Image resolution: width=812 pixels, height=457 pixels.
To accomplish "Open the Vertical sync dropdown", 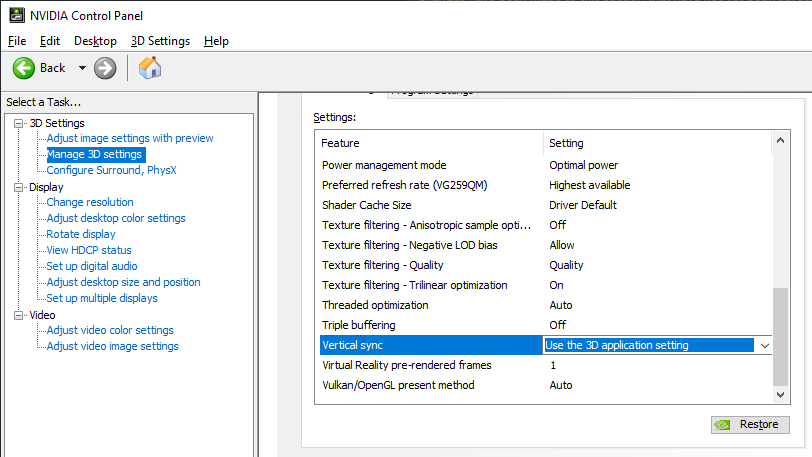I will pos(764,345).
